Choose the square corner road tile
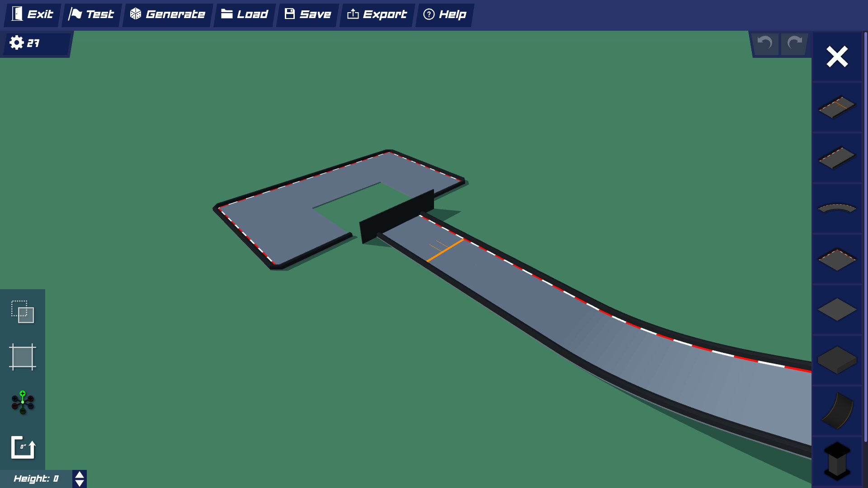The height and width of the screenshot is (488, 868). click(837, 259)
